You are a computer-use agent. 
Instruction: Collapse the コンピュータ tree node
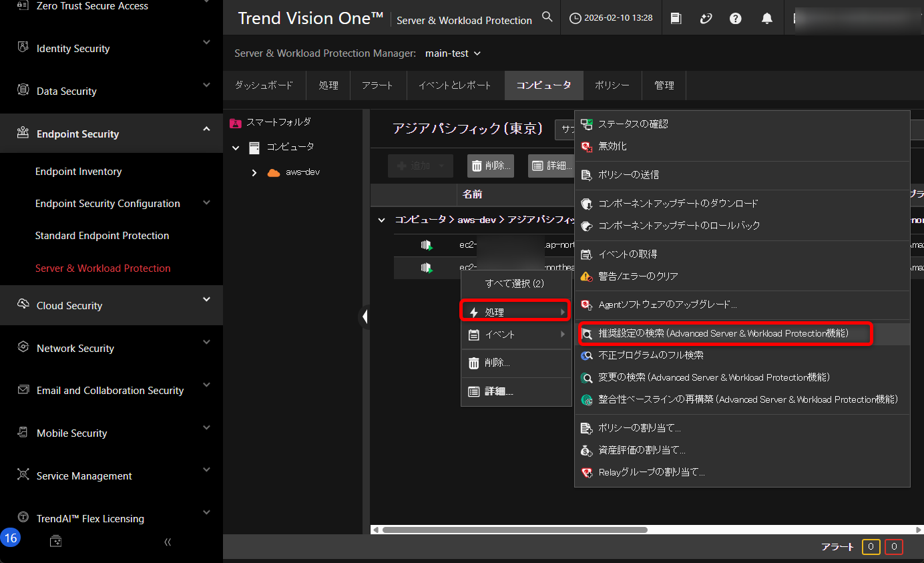tap(235, 147)
